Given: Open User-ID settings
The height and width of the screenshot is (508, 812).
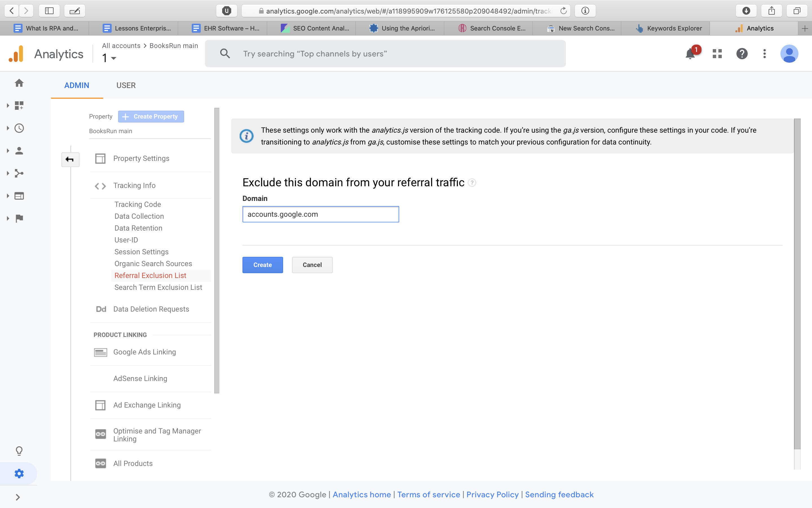Looking at the screenshot, I should coord(126,240).
